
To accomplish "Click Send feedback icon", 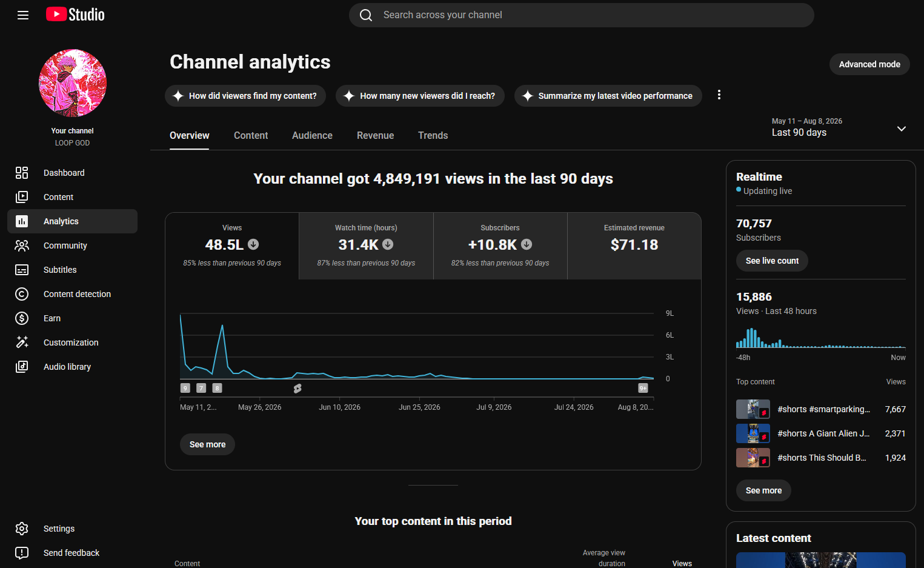I will pyautogui.click(x=22, y=553).
